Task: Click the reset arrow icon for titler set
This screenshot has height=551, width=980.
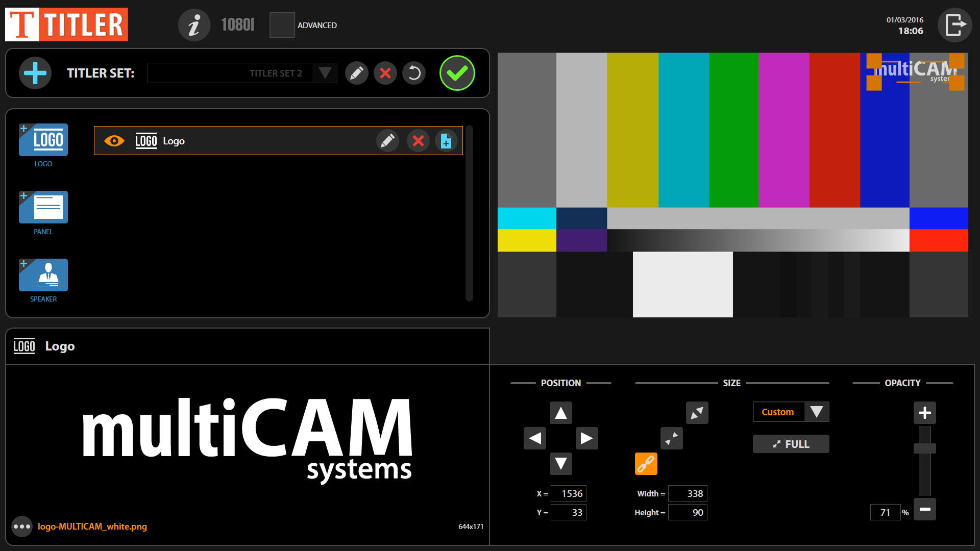Action: (414, 73)
